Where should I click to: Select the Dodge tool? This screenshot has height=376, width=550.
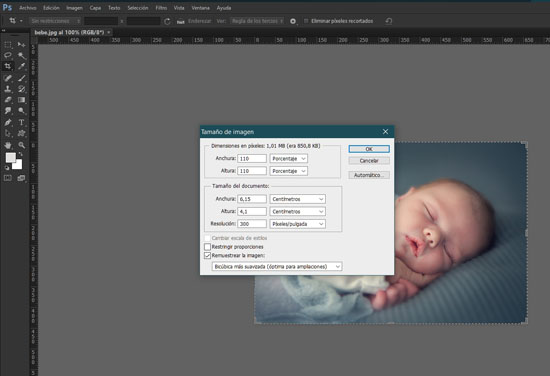tap(21, 111)
